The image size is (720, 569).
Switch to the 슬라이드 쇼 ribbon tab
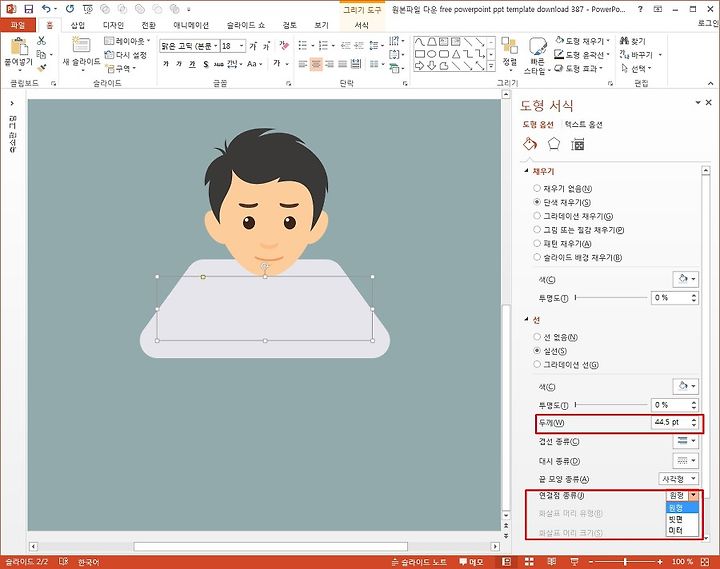click(246, 25)
